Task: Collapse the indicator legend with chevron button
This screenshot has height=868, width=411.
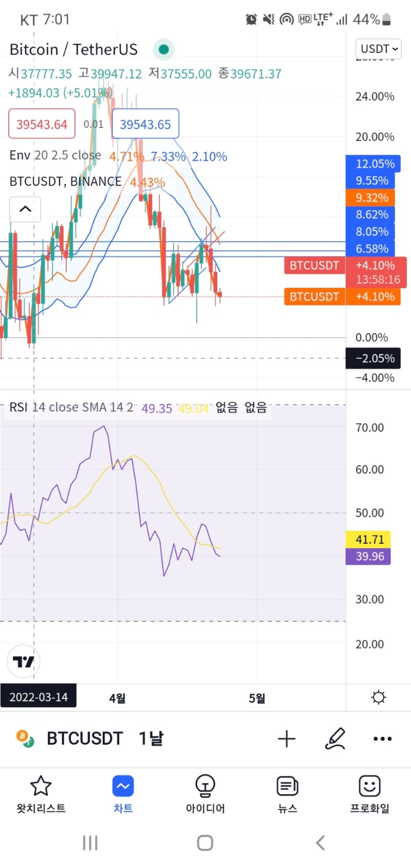Action: 25,209
